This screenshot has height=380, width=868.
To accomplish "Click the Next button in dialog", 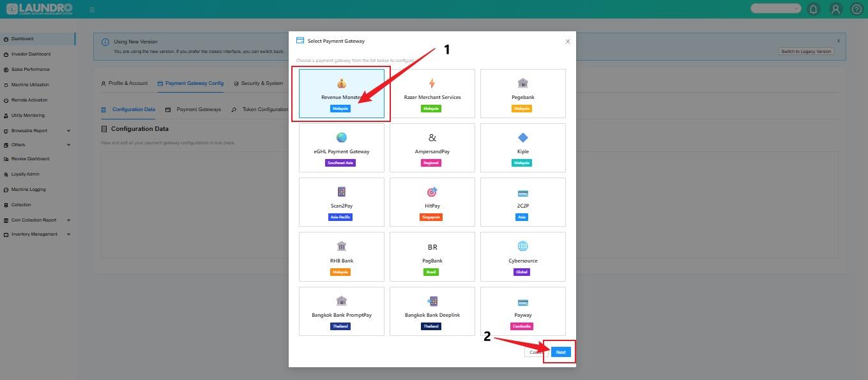I will tap(561, 352).
